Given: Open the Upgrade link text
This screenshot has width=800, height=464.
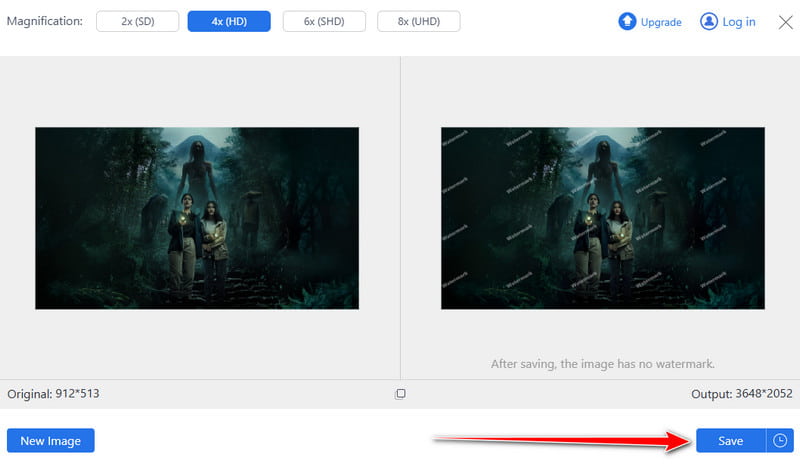Looking at the screenshot, I should [x=661, y=22].
